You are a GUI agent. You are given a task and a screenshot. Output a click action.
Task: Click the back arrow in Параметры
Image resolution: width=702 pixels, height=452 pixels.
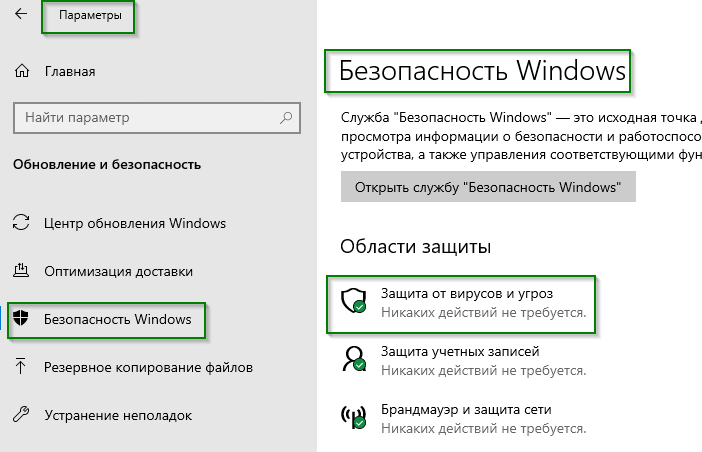[x=21, y=16]
